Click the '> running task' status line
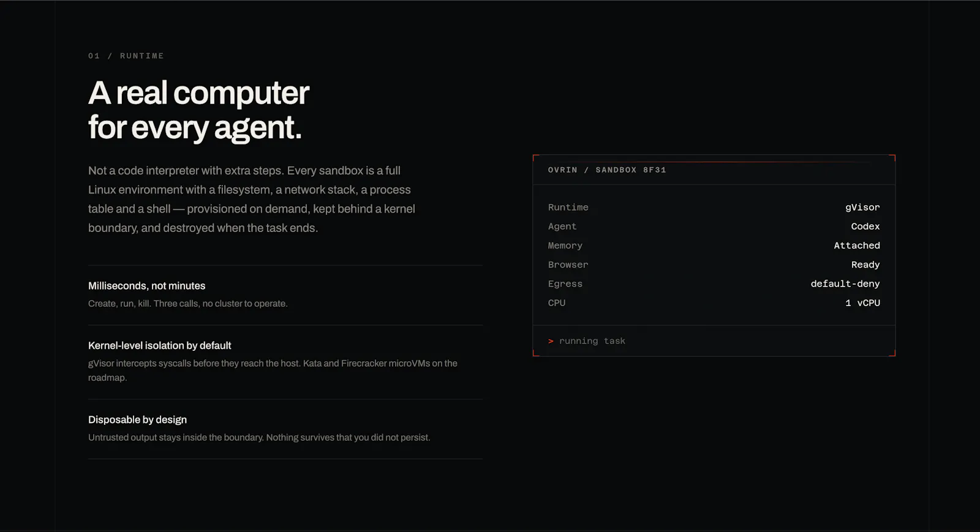 586,341
